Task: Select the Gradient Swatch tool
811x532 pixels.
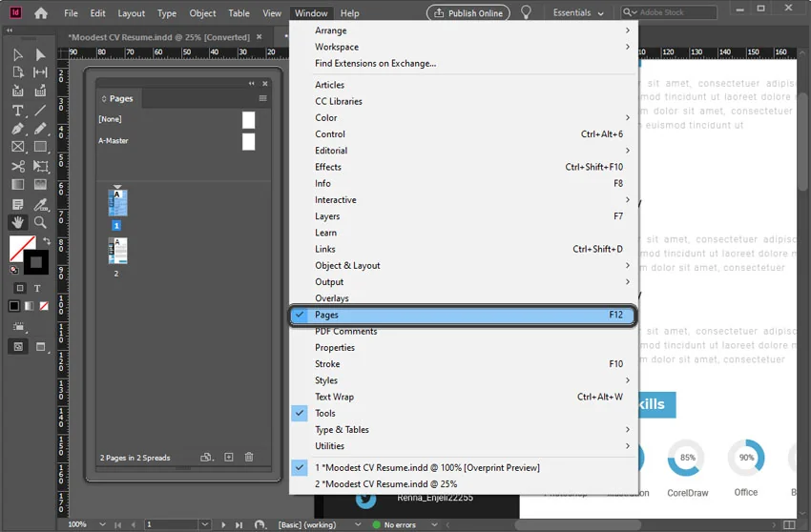Action: pos(17,185)
